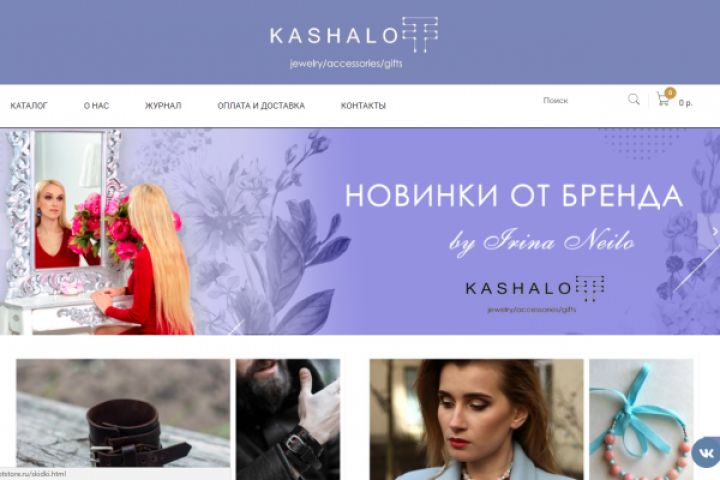The width and height of the screenshot is (720, 480).
Task: Click the VK social button
Action: point(706,453)
